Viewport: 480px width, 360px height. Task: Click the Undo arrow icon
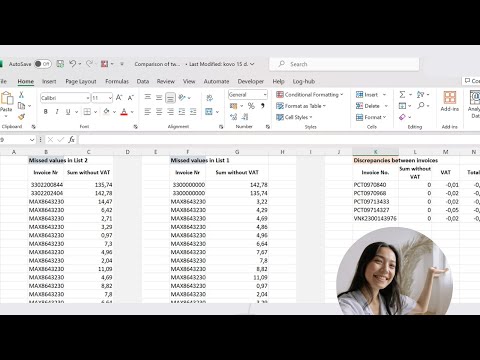point(72,64)
